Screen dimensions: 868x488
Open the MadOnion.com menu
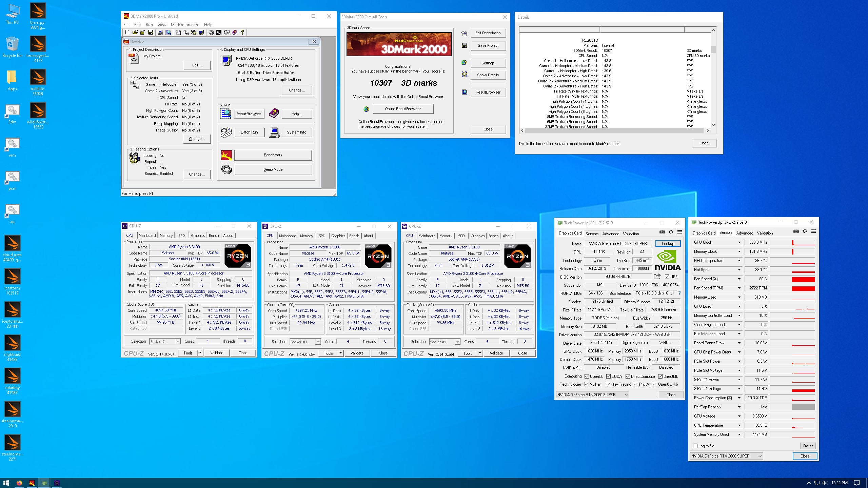185,25
